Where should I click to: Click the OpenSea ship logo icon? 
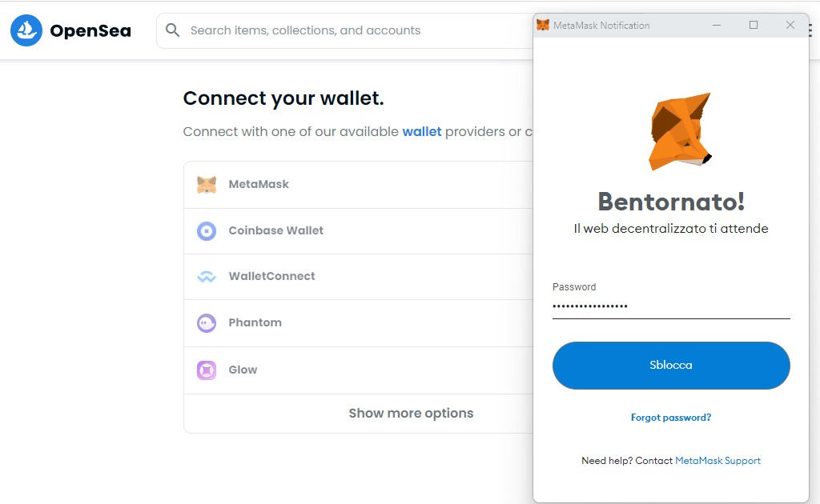[26, 30]
